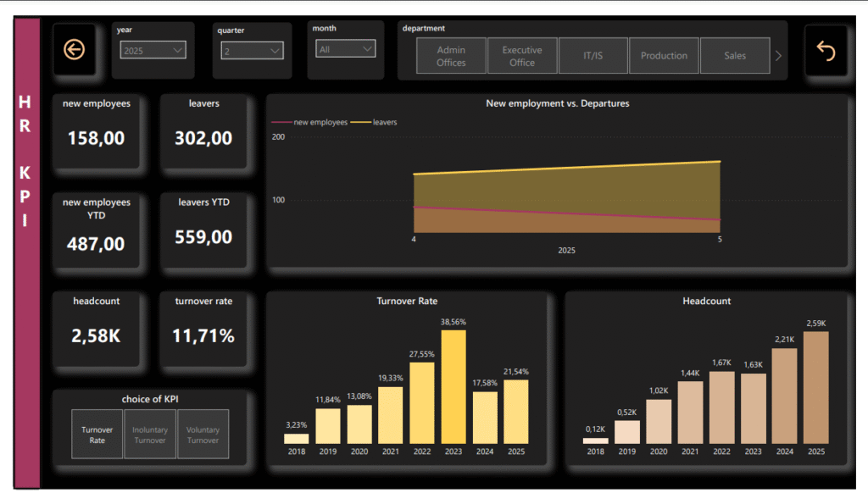This screenshot has width=868, height=504.
Task: Select the Admin Offices department filter
Action: (x=451, y=55)
